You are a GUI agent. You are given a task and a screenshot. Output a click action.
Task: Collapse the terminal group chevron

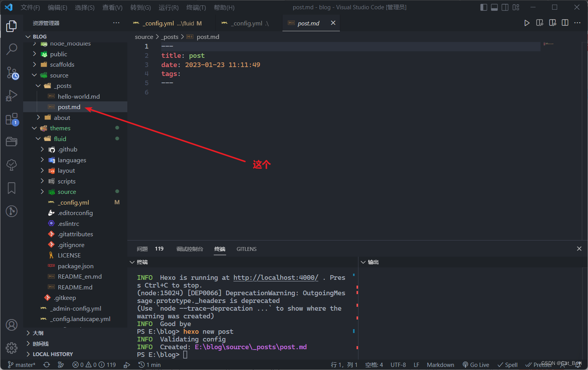coord(132,262)
